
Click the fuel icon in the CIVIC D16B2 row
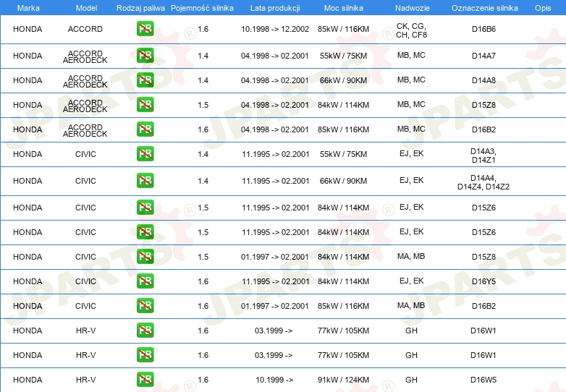pos(145,305)
